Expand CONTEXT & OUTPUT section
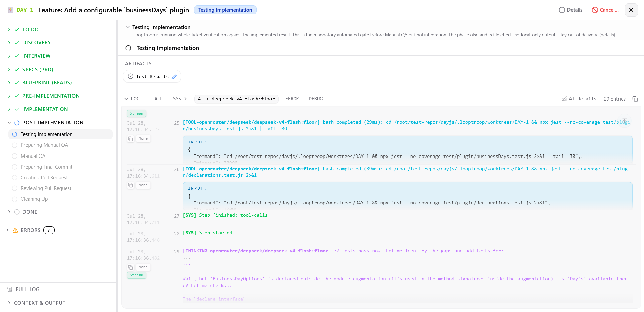The height and width of the screenshot is (312, 644). 37,303
